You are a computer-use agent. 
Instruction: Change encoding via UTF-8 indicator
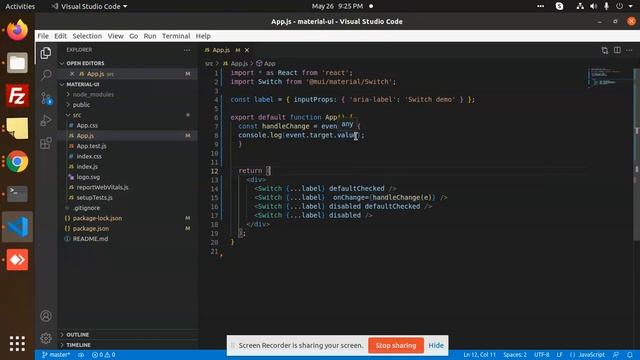click(x=542, y=355)
